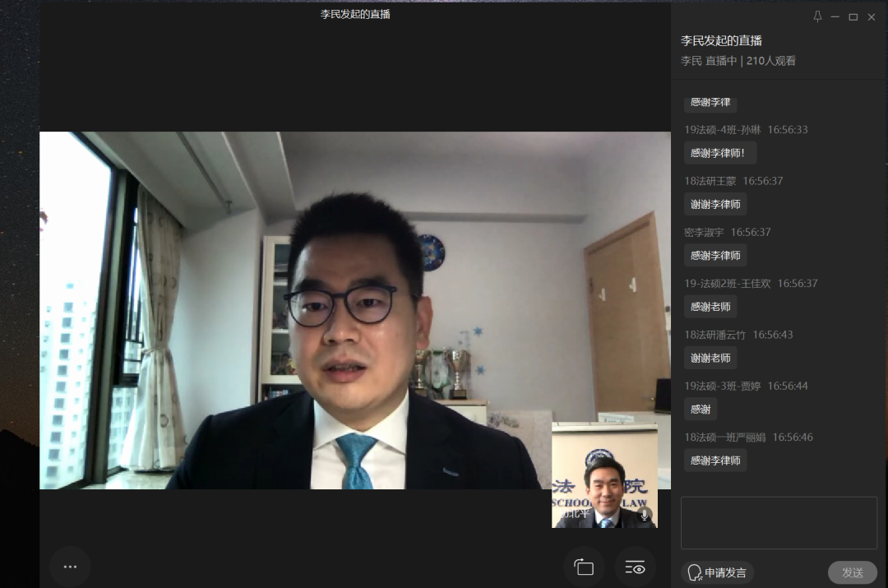Maximize the live stream window
The height and width of the screenshot is (588, 888).
coord(853,16)
